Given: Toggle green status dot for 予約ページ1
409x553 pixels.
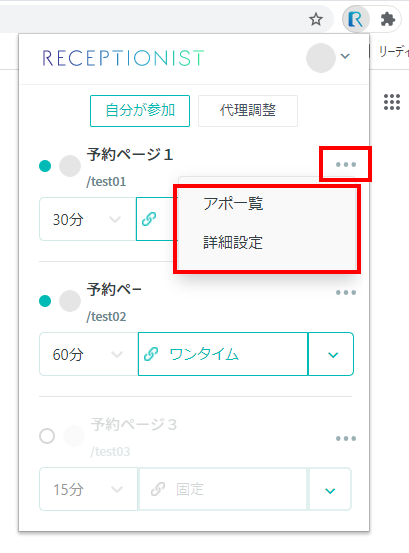Looking at the screenshot, I should pyautogui.click(x=45, y=166).
